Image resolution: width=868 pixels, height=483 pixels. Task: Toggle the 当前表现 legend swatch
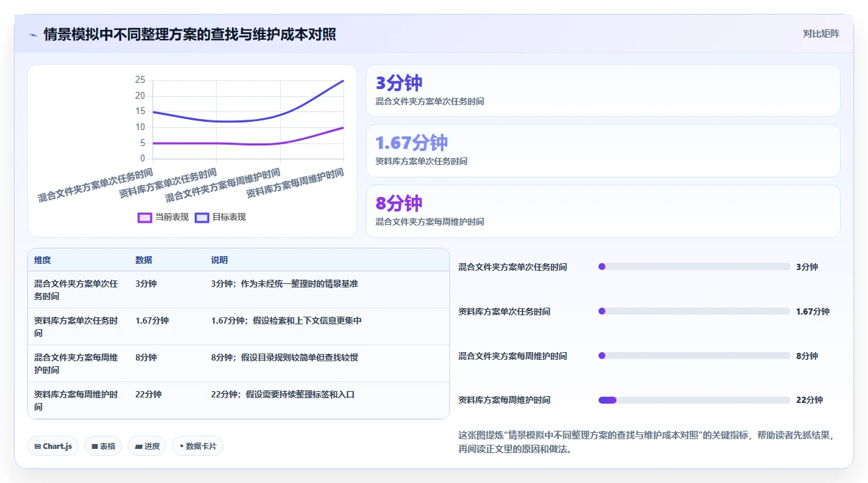click(145, 217)
